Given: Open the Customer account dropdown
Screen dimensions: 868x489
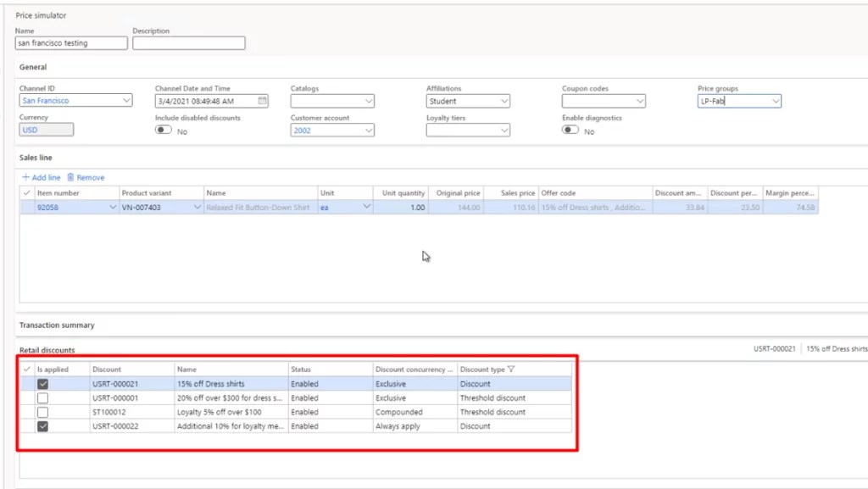Looking at the screenshot, I should pos(369,131).
